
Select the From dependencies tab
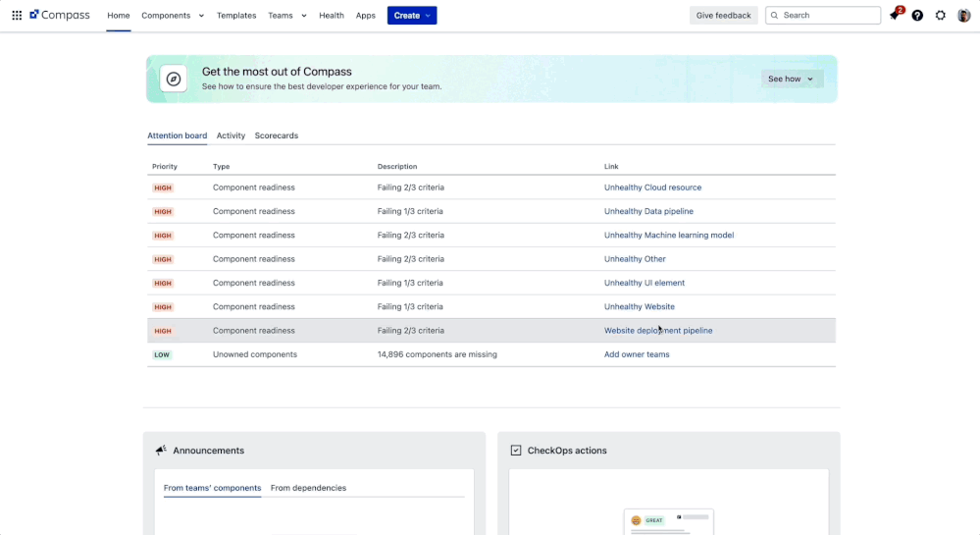tap(308, 488)
